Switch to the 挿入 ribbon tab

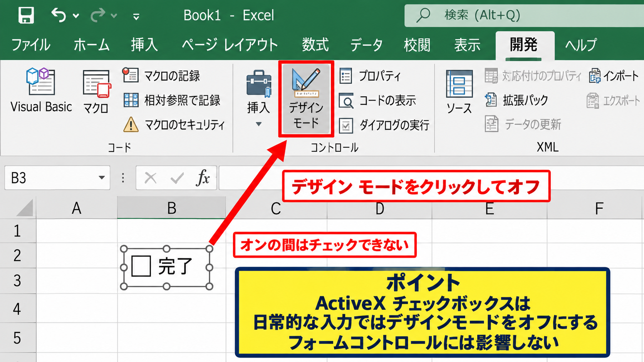pyautogui.click(x=144, y=45)
